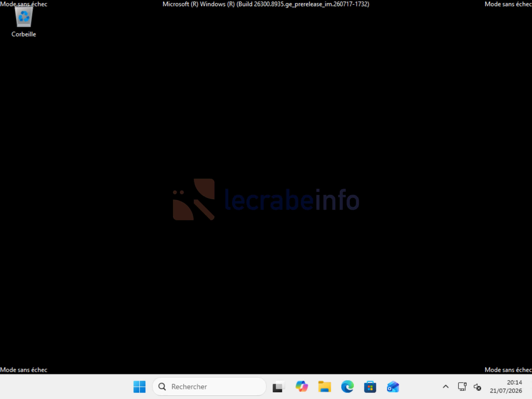Click the Rechercher search field in taskbar
Viewport: 532px width, 399px height.
click(209, 386)
